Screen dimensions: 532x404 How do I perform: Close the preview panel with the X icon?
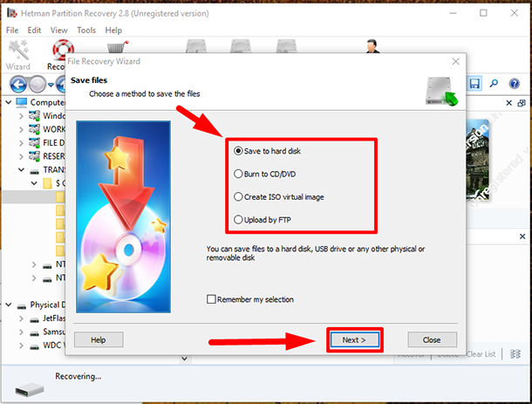coord(509,103)
